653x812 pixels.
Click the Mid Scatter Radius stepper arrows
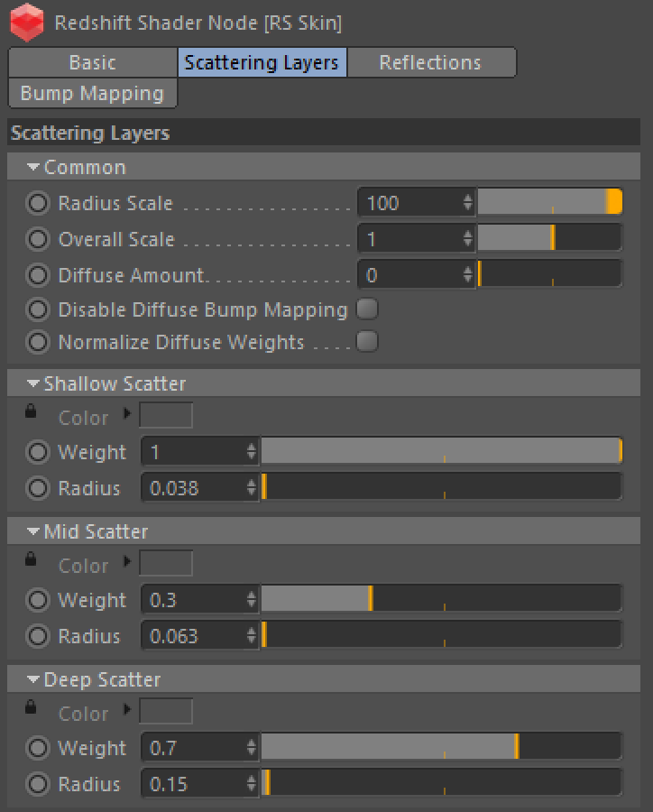(x=252, y=635)
